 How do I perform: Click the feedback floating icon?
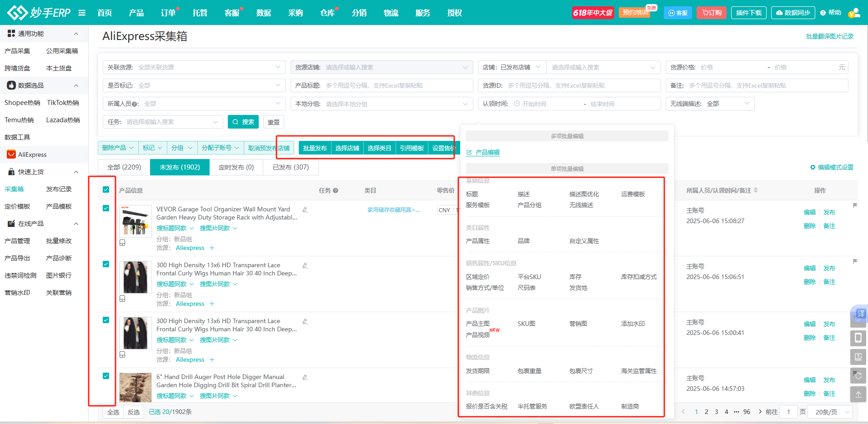pyautogui.click(x=858, y=357)
